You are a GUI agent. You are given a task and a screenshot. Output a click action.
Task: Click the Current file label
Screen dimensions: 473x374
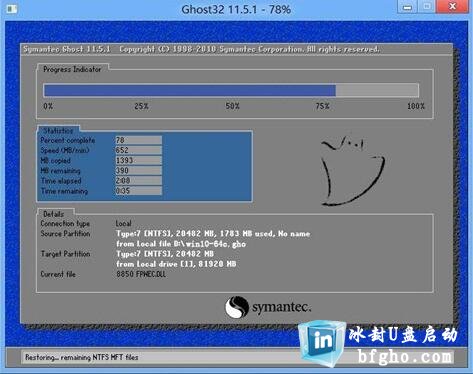tap(58, 274)
